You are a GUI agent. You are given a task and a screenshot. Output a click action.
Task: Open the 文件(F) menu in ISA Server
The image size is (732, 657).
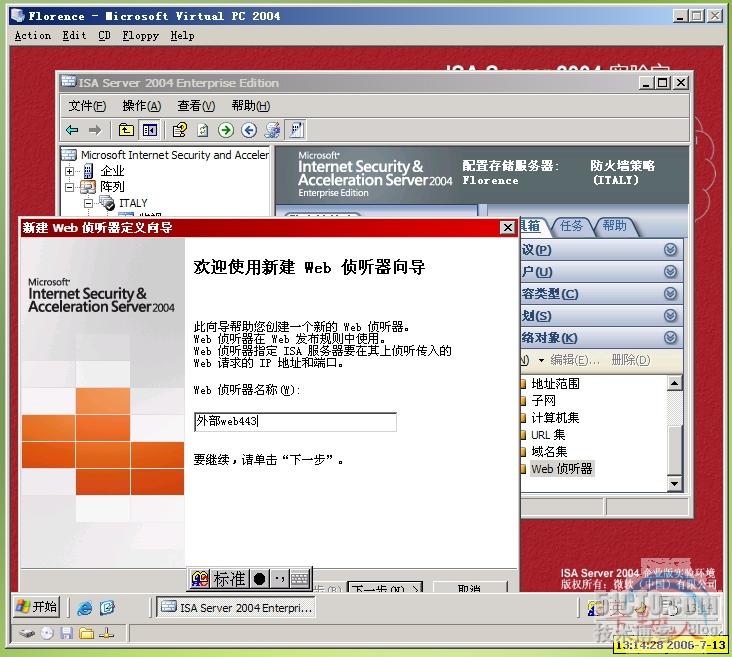click(x=87, y=106)
